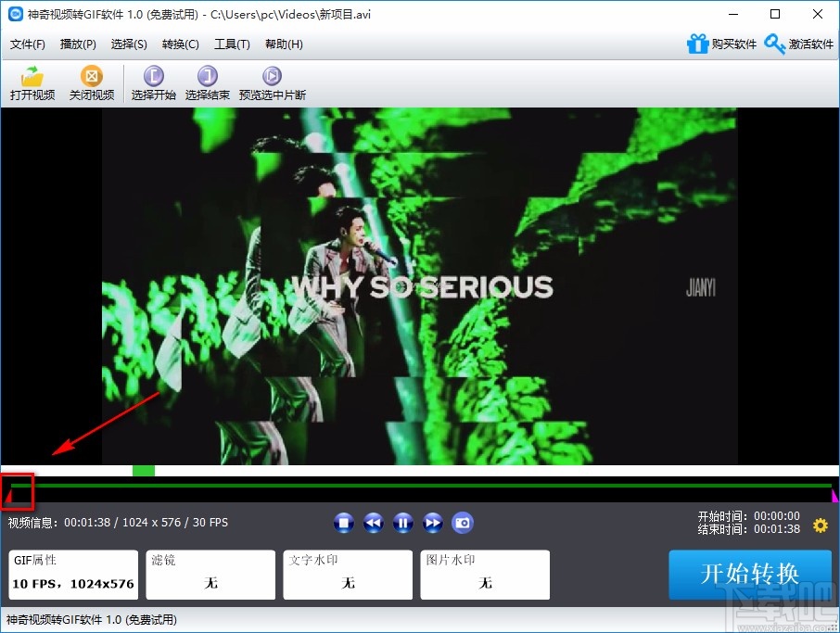Open the 滤镜 filter panel
The image size is (840, 633).
point(210,575)
